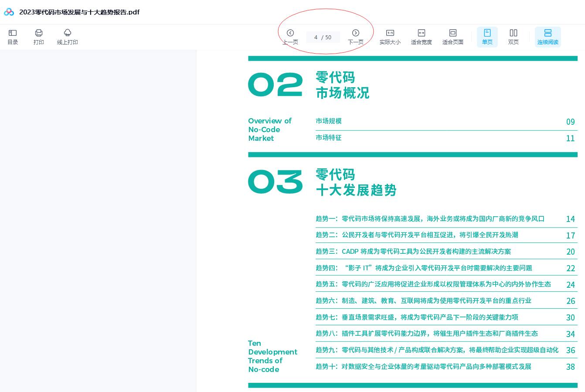Choose 适合页面 fit page view

click(452, 37)
